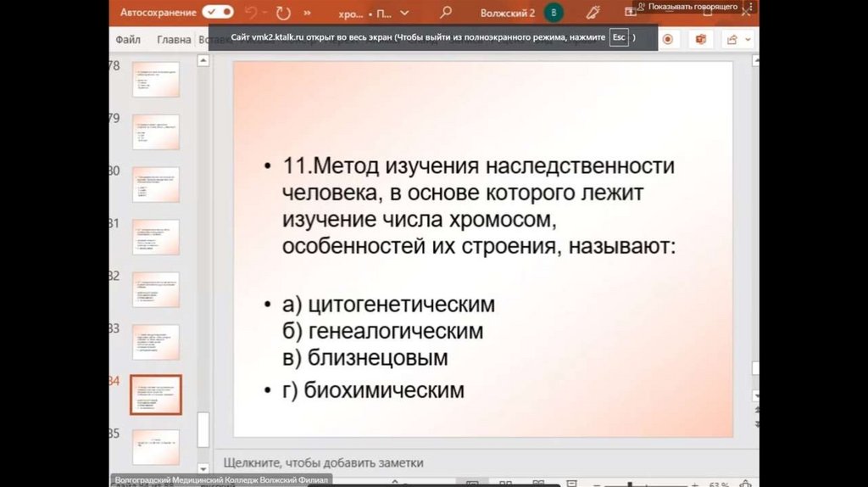Image resolution: width=868 pixels, height=487 pixels.
Task: Open the Share icon button
Action: coord(731,39)
